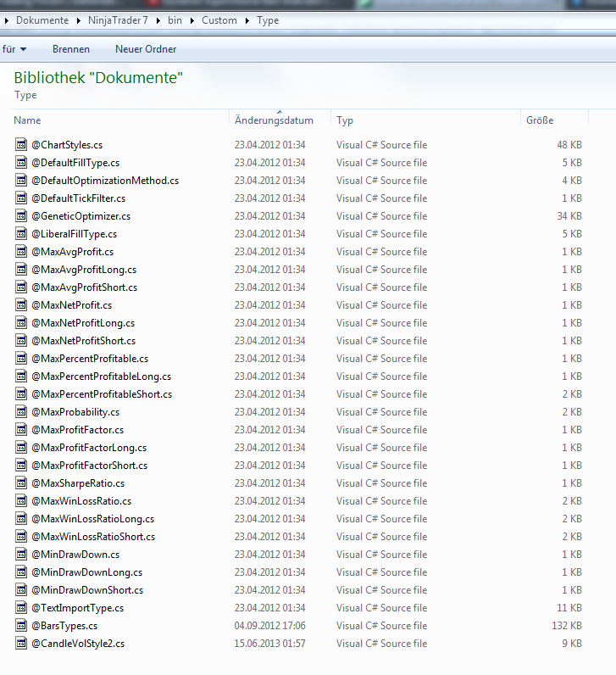Open the 'für' toolbar dropdown
Screen dimensions: 616x675
[x=14, y=49]
